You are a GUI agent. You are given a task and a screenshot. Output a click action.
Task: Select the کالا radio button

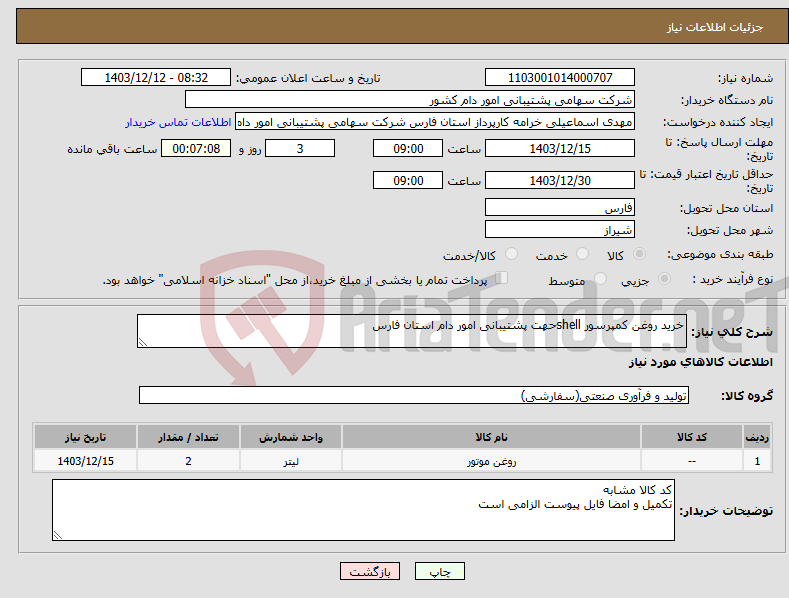tap(639, 254)
